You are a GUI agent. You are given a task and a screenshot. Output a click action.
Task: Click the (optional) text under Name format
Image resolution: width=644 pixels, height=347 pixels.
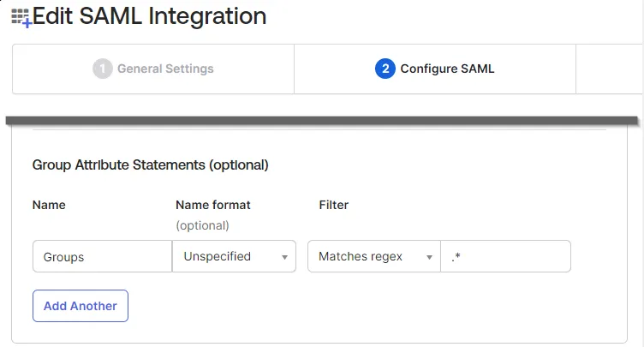point(202,225)
